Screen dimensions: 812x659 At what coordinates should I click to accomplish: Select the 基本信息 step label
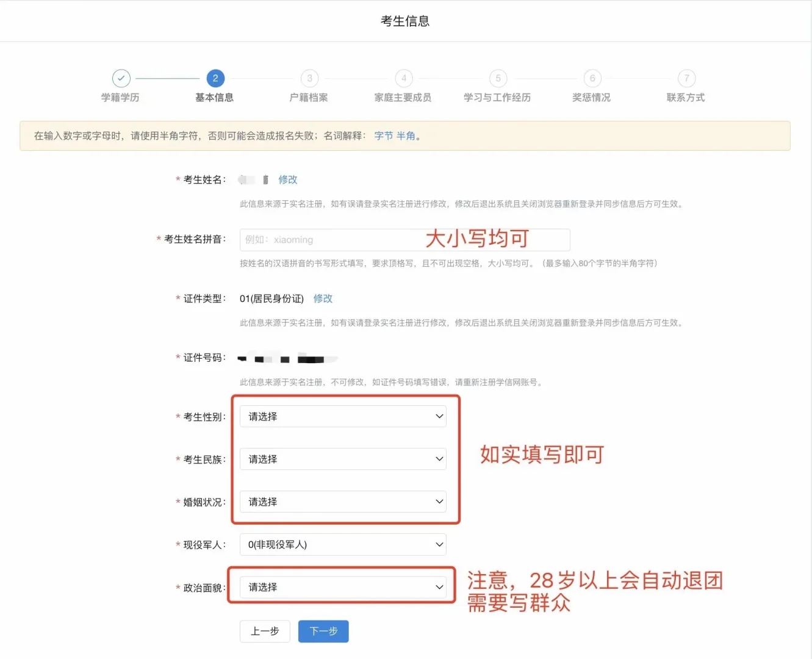(x=215, y=97)
